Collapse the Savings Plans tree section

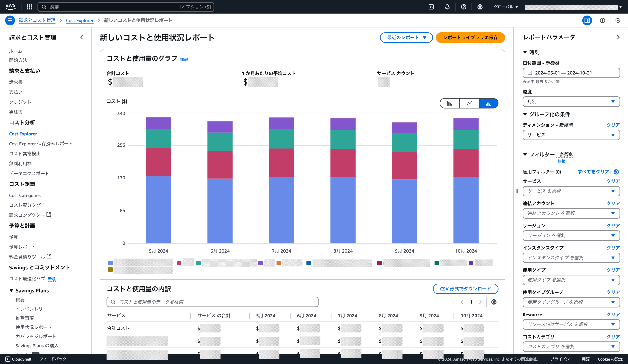11,290
